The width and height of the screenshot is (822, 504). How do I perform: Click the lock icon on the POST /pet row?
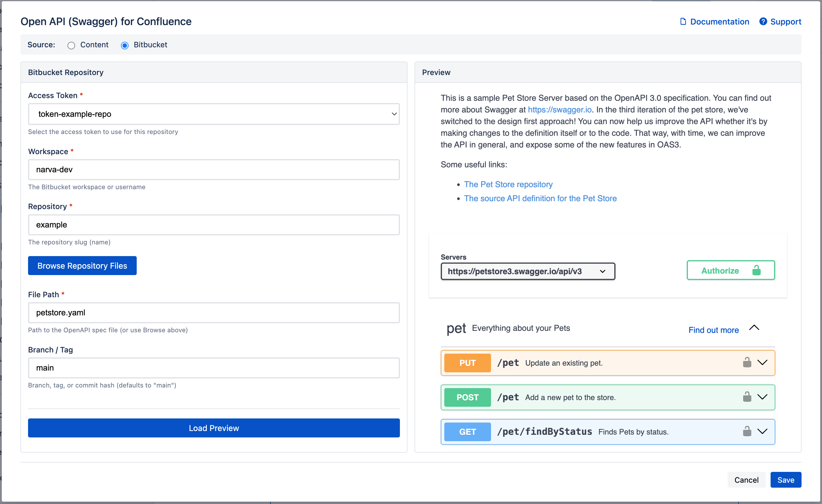pos(747,397)
